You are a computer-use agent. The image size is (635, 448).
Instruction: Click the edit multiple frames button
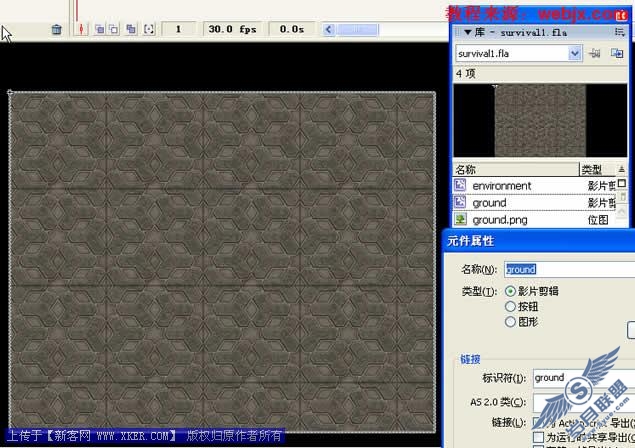coord(131,29)
